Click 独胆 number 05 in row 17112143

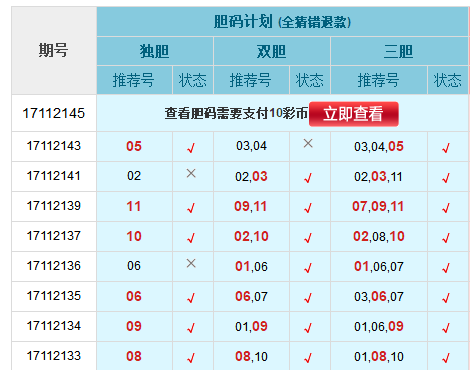(134, 146)
